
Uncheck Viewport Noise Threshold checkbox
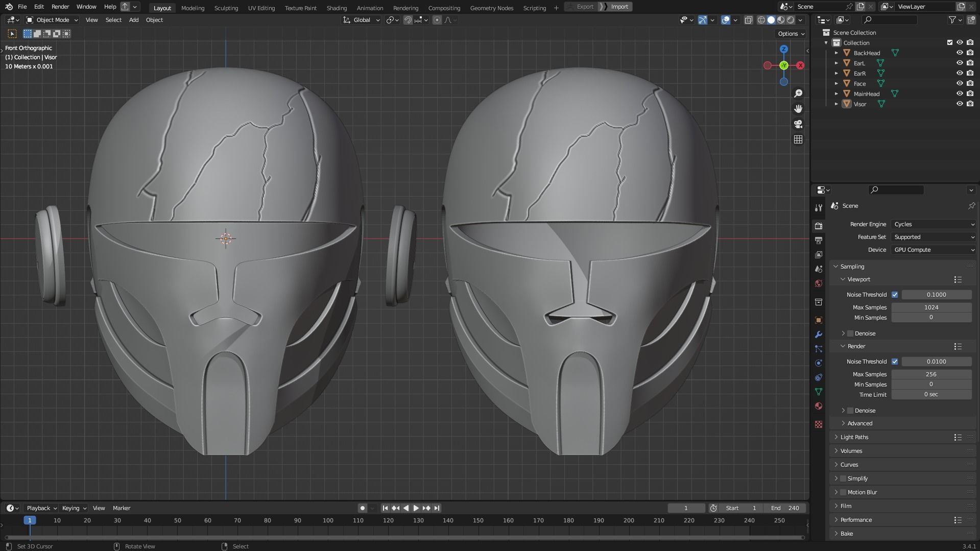pos(895,295)
